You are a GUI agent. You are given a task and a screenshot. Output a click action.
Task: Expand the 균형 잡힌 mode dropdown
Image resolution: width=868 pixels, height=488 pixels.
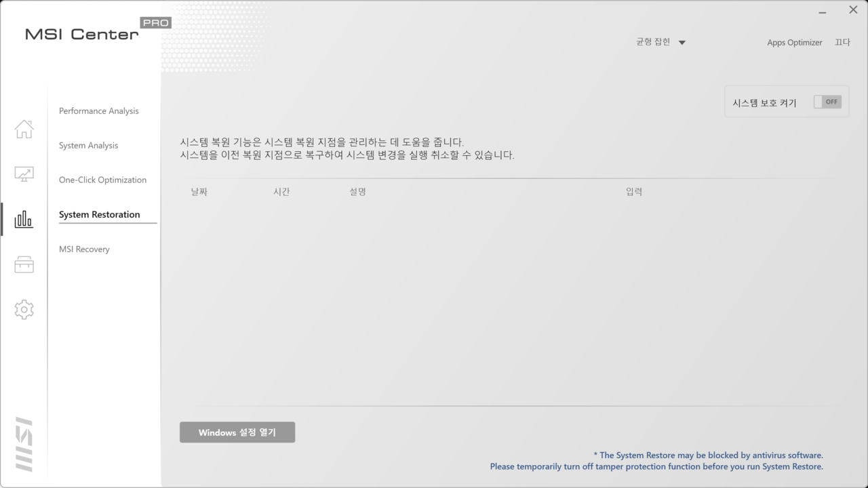[x=661, y=42]
